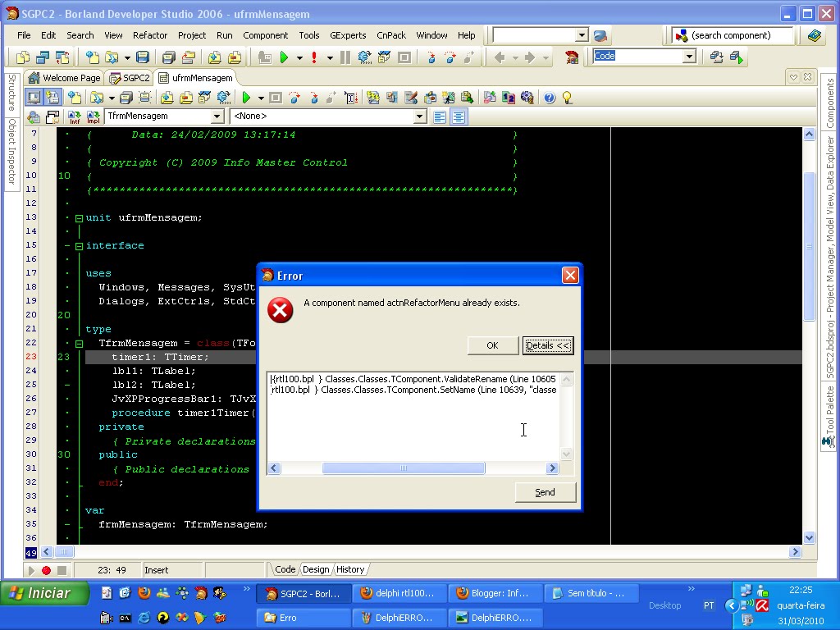840x630 pixels.
Task: Toggle the centered lines button beside None dropdown
Action: pos(459,116)
